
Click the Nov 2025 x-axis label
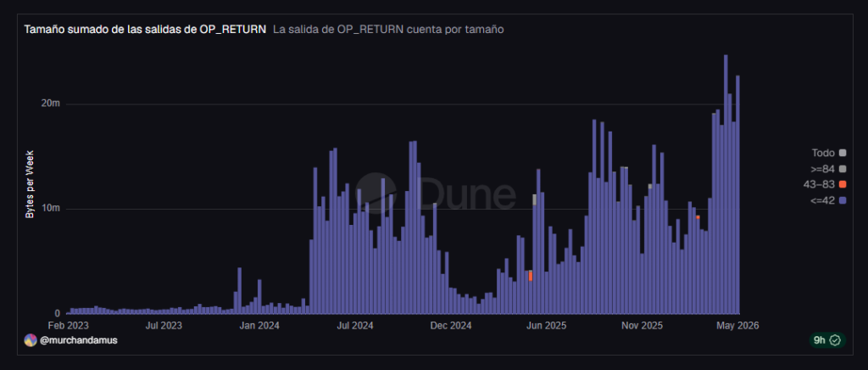(643, 326)
